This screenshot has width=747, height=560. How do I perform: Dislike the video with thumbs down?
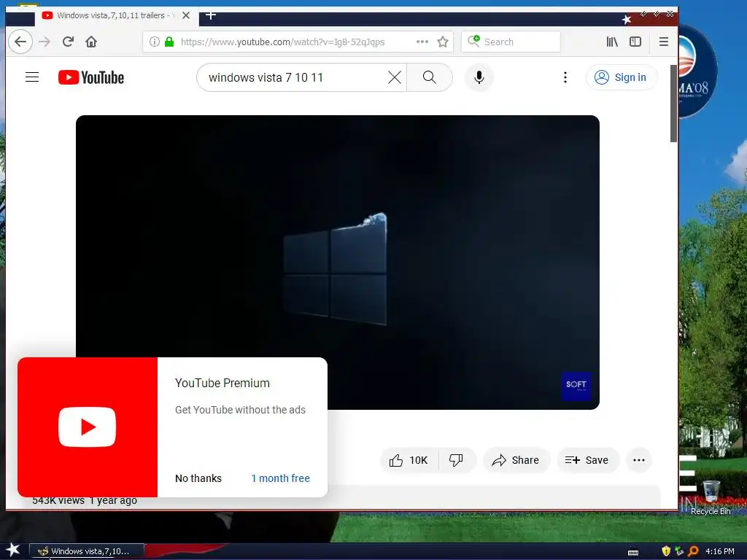pyautogui.click(x=457, y=461)
